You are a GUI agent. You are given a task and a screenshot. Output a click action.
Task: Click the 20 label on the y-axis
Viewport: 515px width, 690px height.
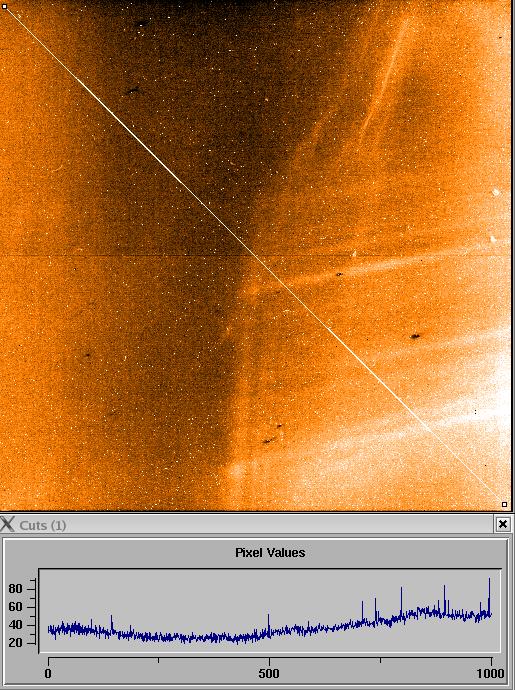[15, 643]
